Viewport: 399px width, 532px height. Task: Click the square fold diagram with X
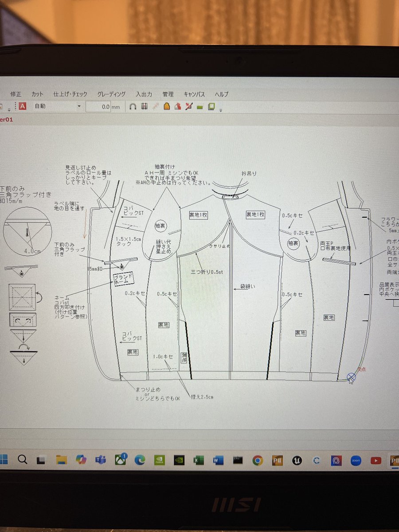(22, 297)
